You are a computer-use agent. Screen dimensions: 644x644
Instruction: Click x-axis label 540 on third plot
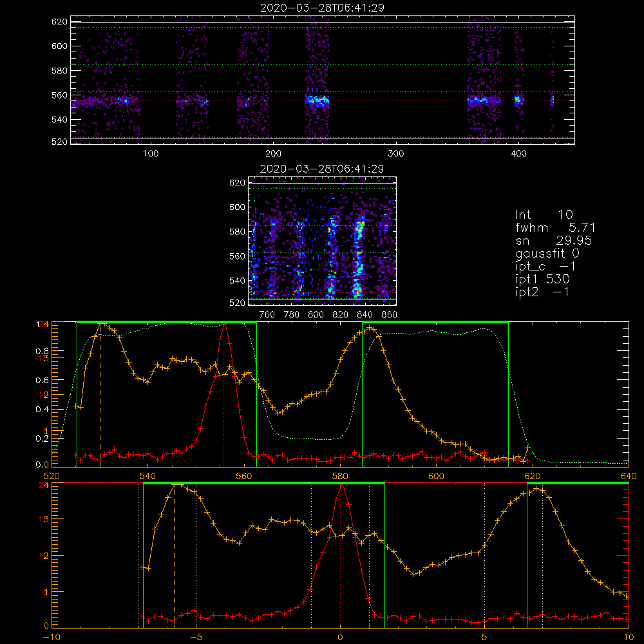pyautogui.click(x=148, y=476)
